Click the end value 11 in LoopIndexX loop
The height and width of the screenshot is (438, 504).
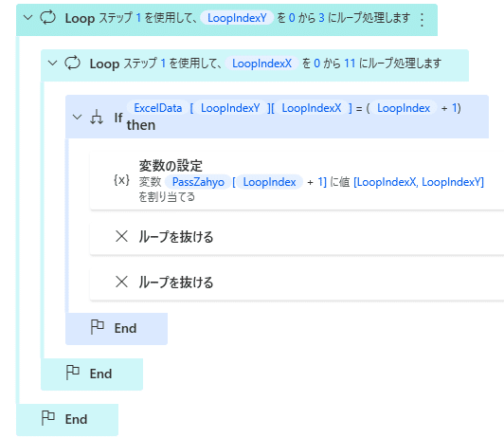(x=350, y=64)
